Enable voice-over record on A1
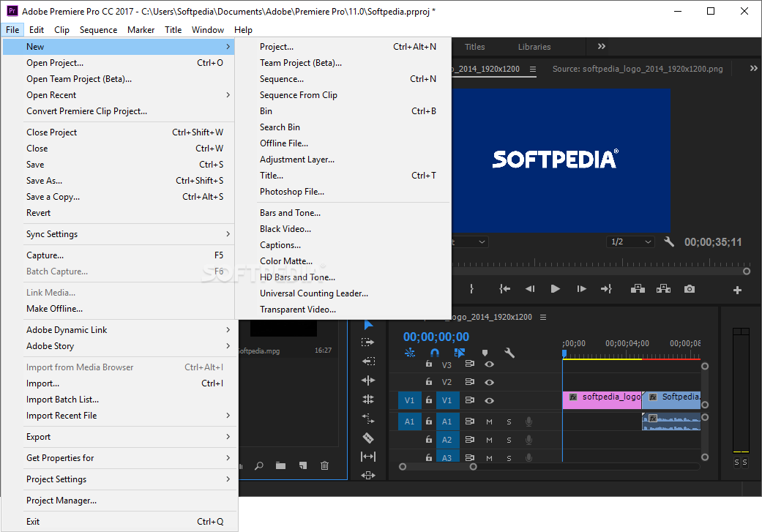Image resolution: width=762 pixels, height=532 pixels. pyautogui.click(x=528, y=422)
